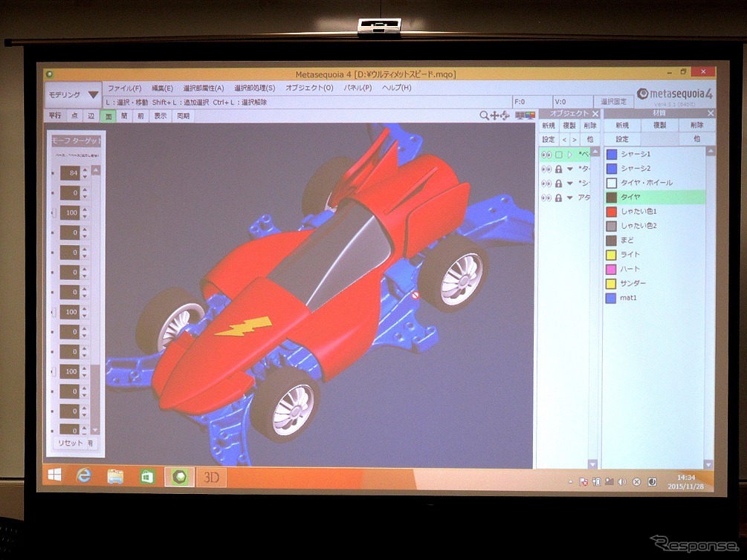Toggle visibility eyes of the *ベ object
The height and width of the screenshot is (560, 747).
[546, 154]
